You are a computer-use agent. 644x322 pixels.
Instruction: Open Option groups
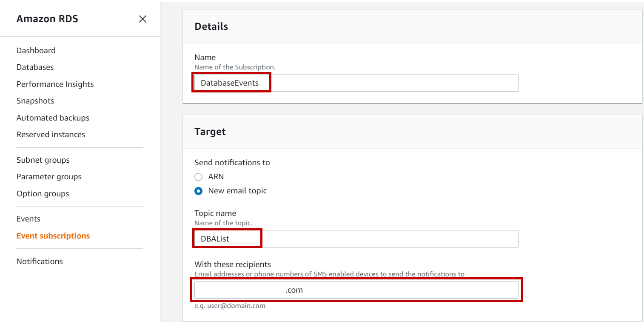point(43,194)
